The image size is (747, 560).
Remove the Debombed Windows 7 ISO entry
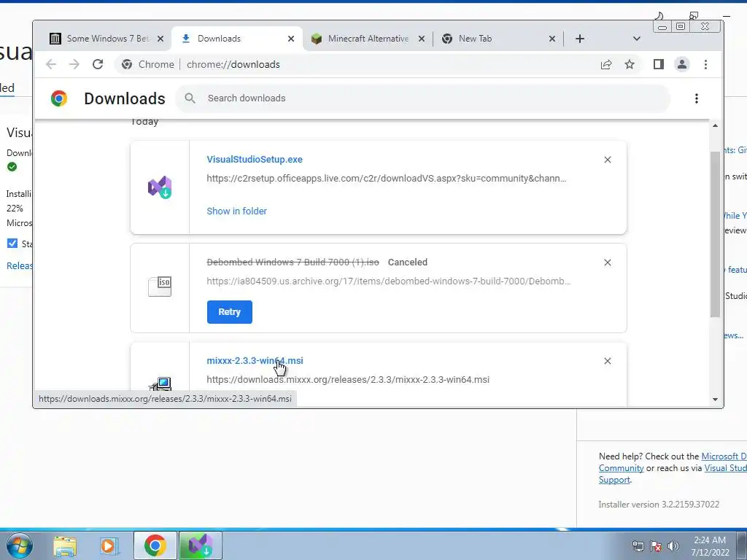click(608, 262)
